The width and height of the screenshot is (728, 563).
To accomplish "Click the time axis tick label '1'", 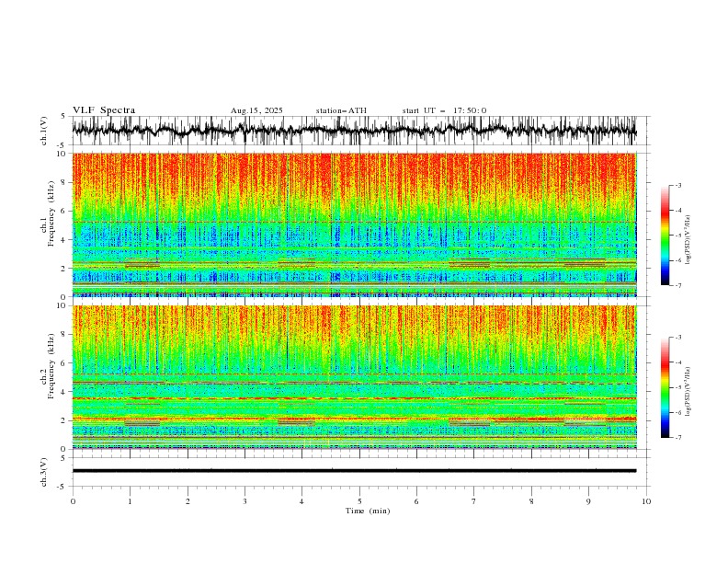I will [x=130, y=501].
